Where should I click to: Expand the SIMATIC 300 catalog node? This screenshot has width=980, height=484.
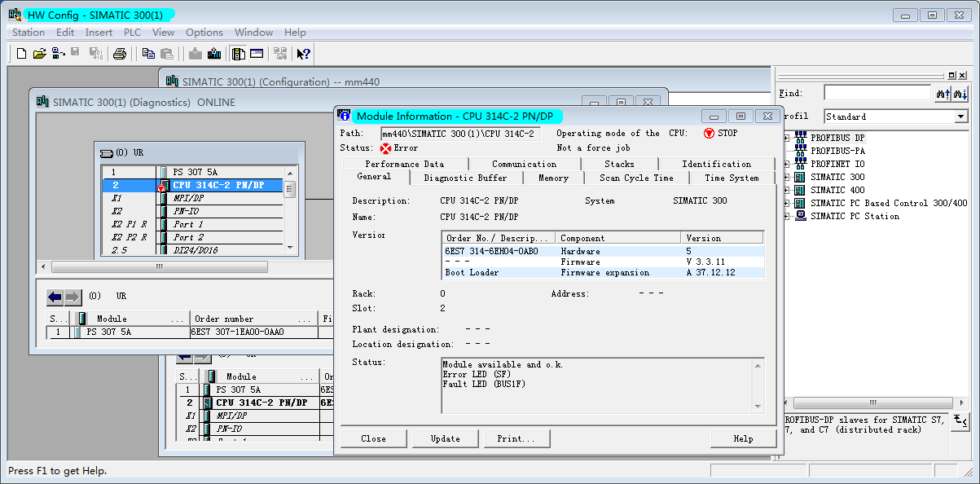(x=787, y=177)
